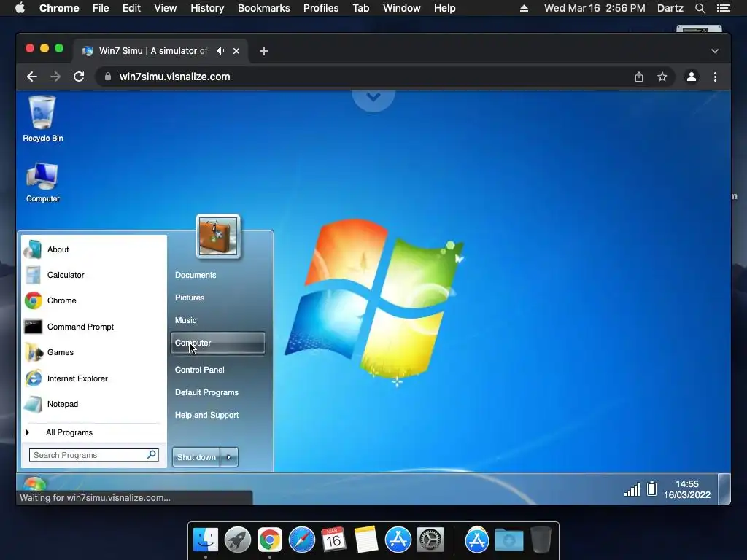Open the Recycle Bin desktop icon
This screenshot has height=560, width=747.
[x=42, y=118]
